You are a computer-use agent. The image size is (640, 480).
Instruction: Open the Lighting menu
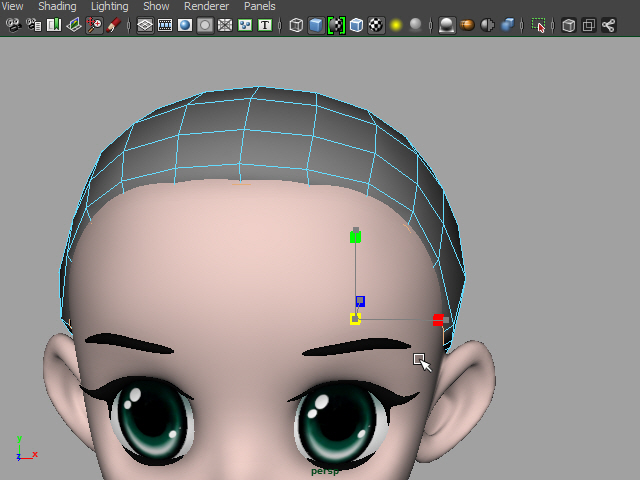point(109,6)
